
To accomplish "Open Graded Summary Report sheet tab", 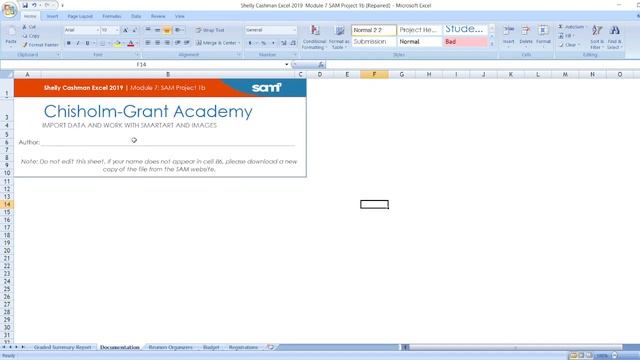I will click(62, 347).
